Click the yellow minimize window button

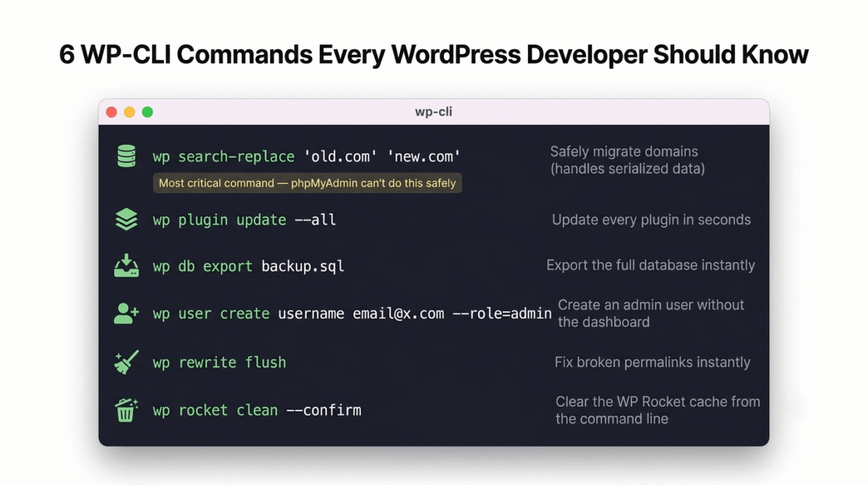click(129, 112)
